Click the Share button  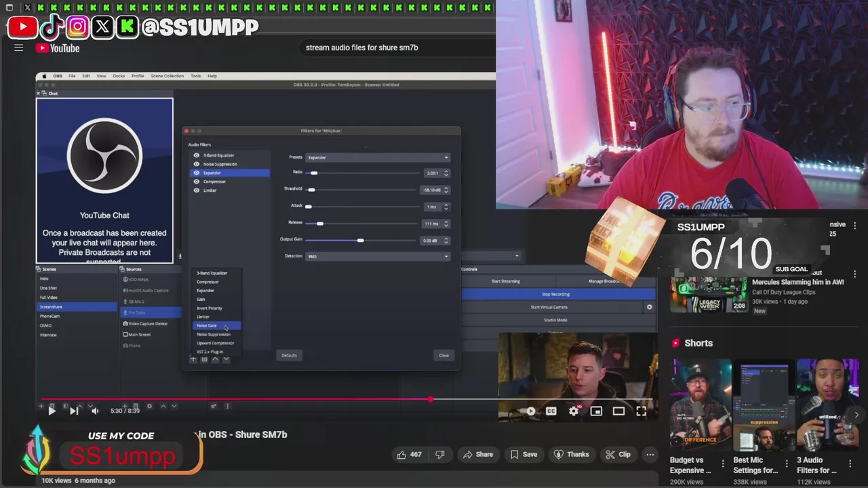478,454
